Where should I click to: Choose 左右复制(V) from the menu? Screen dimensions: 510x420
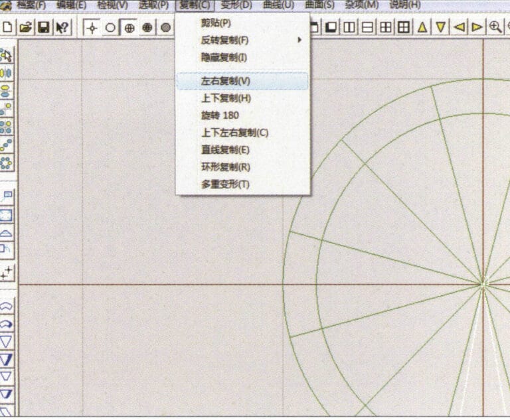(242, 81)
